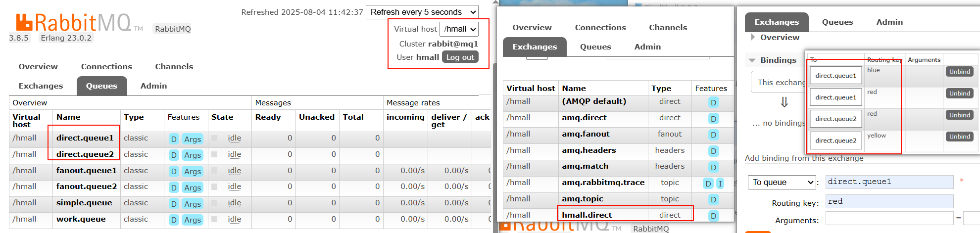Click the Name column header in queues table

point(68,117)
